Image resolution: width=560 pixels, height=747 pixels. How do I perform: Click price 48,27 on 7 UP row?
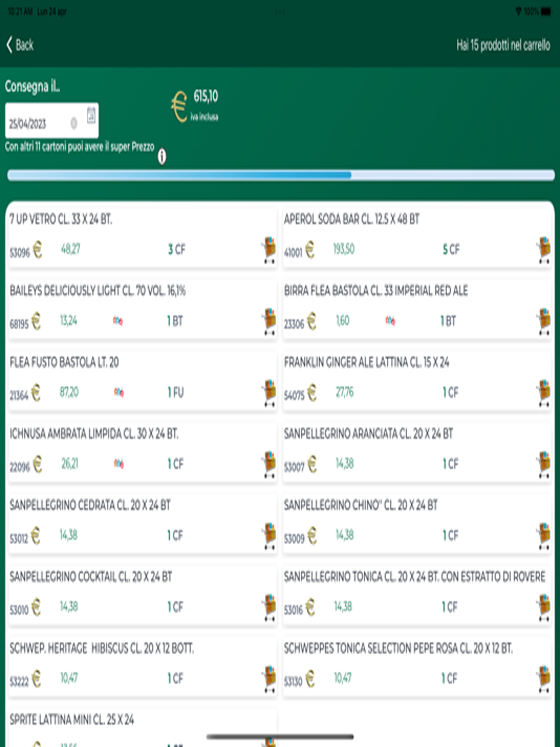point(71,249)
